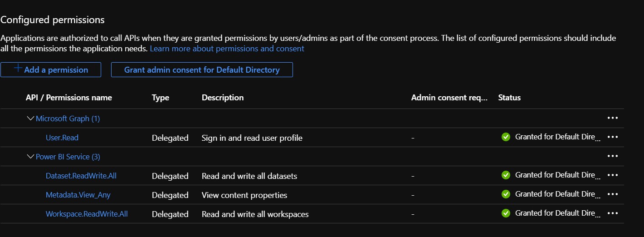Click green granted checkmark in Dataset.ReadWrite.All row
Screen dimensions: 644x237
click(506, 175)
